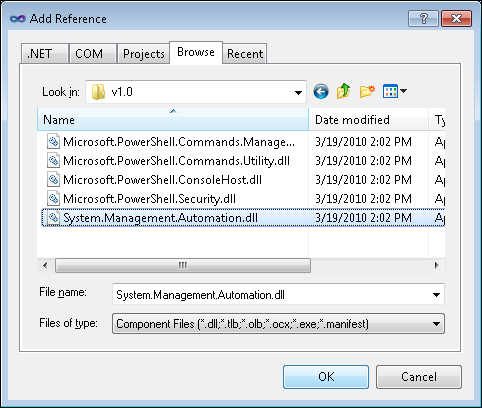Open the View menu icon

pos(394,91)
